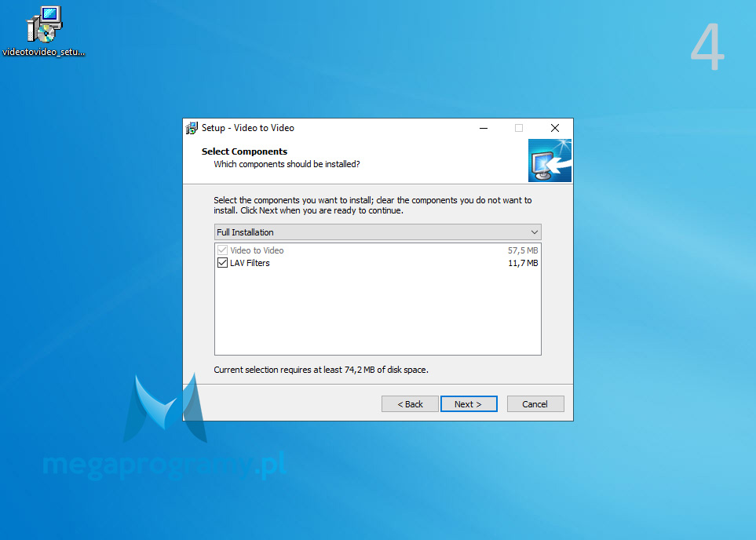Select the videotovideo_setup installer desktop icon

point(43,26)
